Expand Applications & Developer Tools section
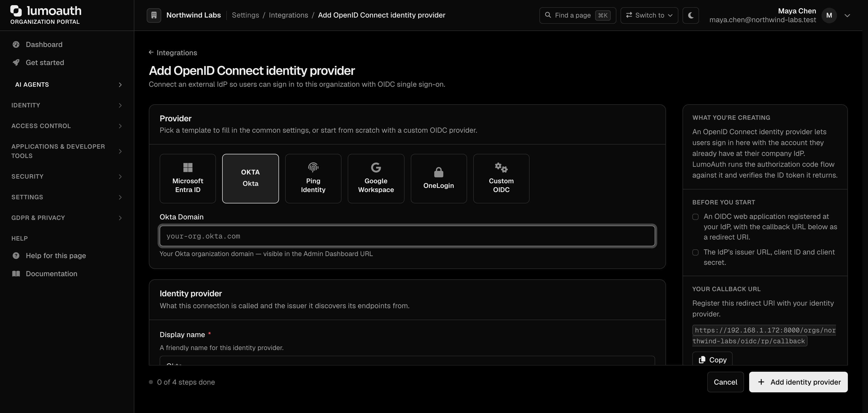Viewport: 868px width, 413px height. click(x=67, y=151)
